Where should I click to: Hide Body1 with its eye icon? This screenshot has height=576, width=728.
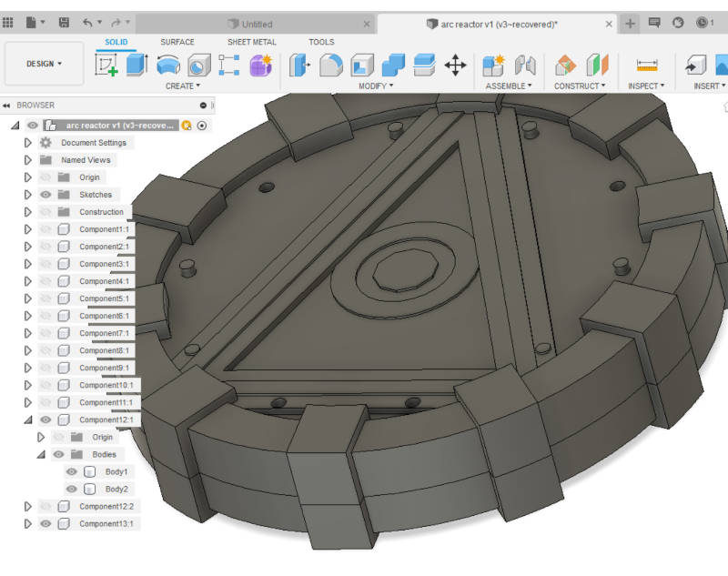[x=72, y=471]
